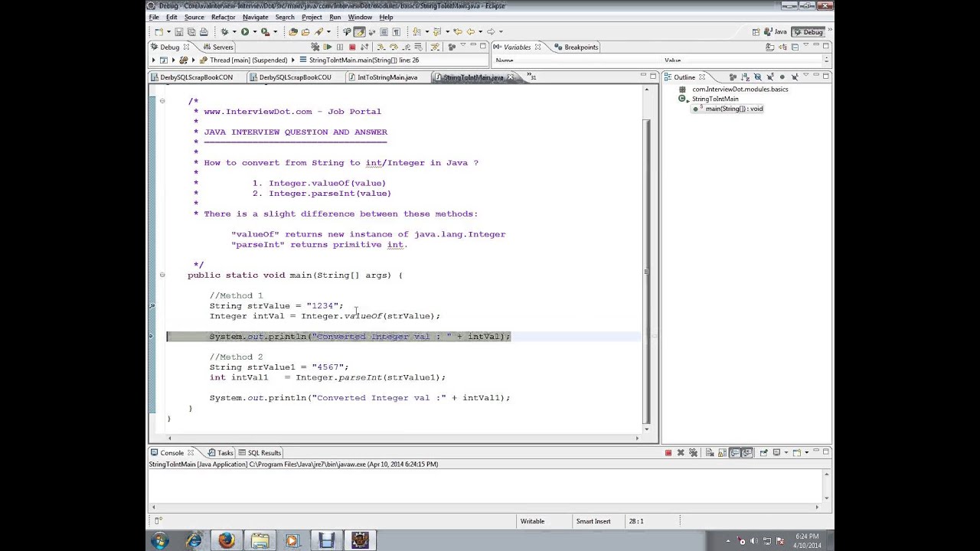This screenshot has width=980, height=551.
Task: Toggle Show Console on standard output change
Action: coord(735,453)
